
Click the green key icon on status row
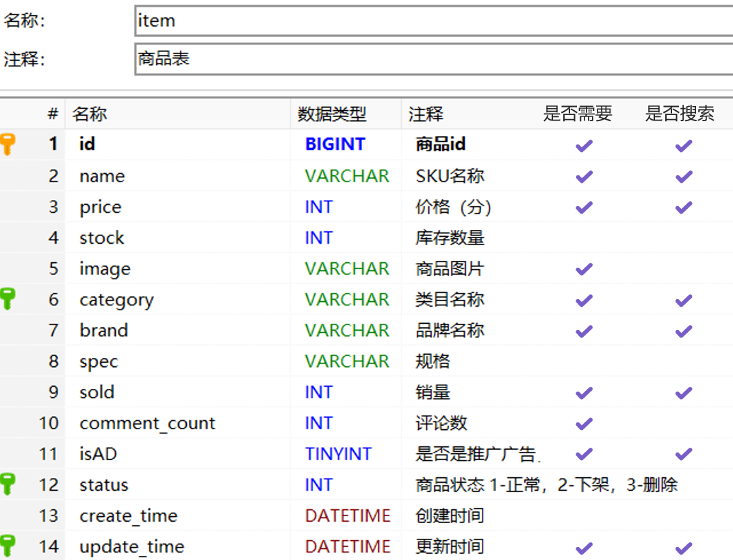pyautogui.click(x=8, y=484)
